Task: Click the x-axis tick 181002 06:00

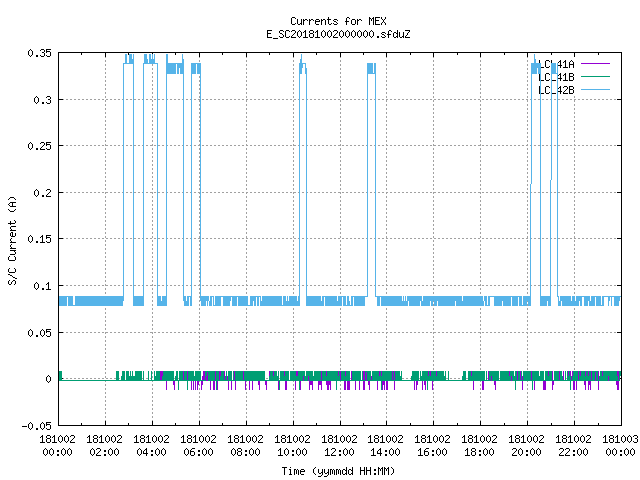Action: click(x=198, y=446)
